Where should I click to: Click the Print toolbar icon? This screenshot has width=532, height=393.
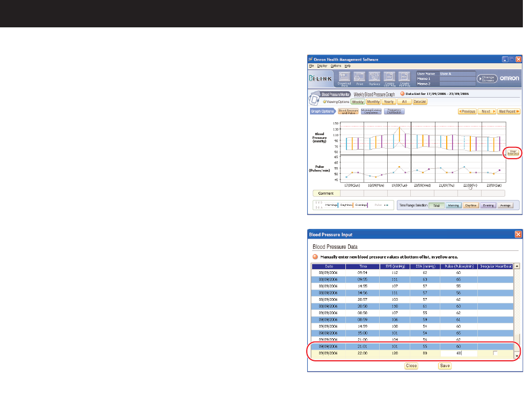tap(359, 79)
